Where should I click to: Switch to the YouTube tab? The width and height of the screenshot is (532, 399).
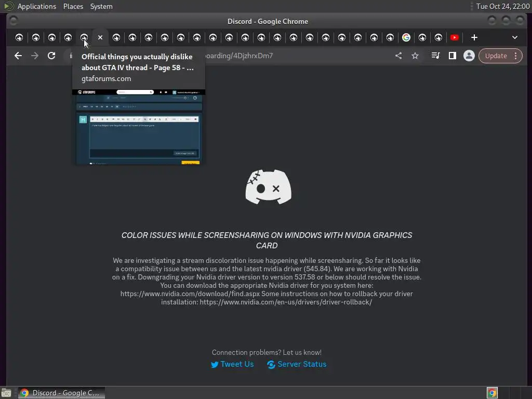click(454, 37)
